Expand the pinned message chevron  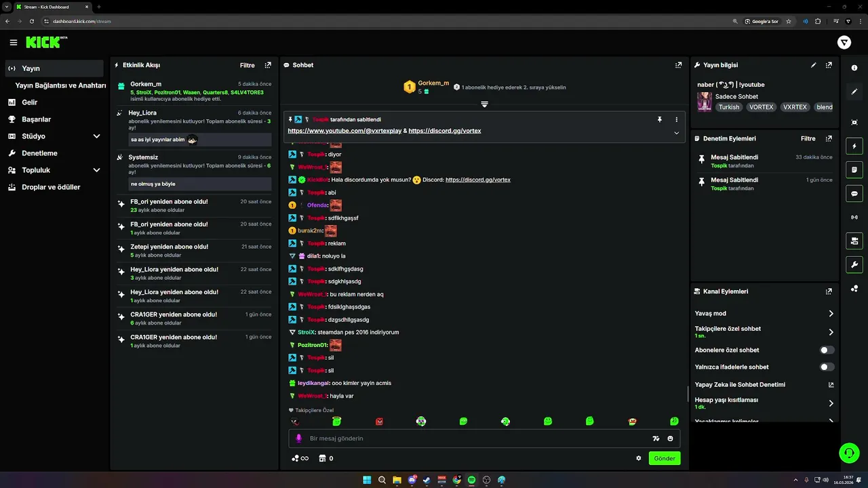(676, 133)
